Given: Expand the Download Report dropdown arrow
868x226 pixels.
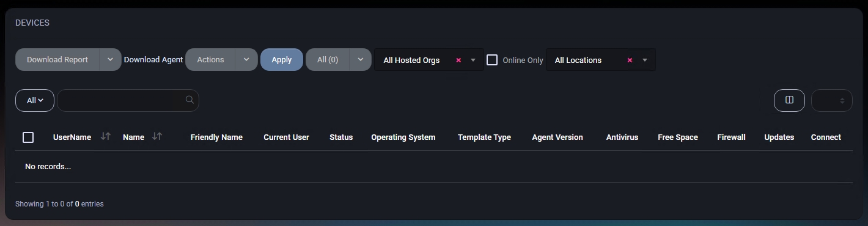Looking at the screenshot, I should [111, 60].
